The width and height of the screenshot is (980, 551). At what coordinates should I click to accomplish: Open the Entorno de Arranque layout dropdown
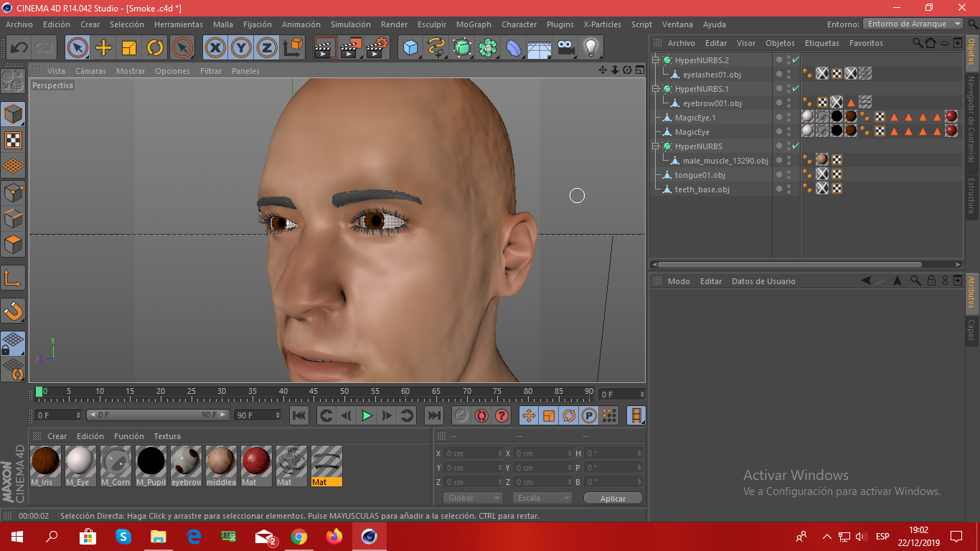click(913, 24)
